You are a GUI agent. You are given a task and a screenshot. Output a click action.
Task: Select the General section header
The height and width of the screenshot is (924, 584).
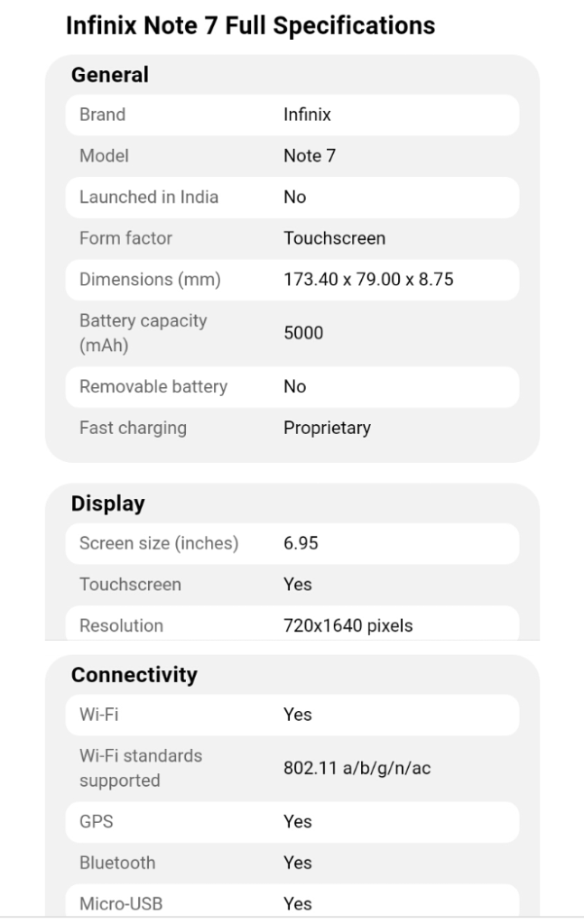[109, 75]
